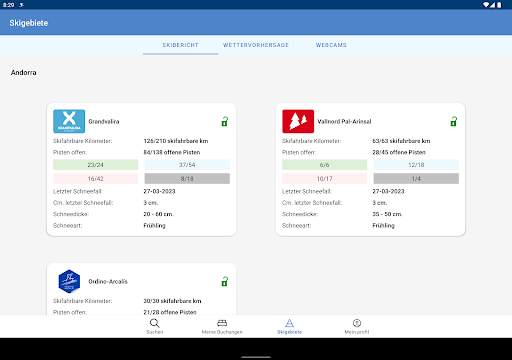
Task: Click the Ordino-Arcalís hexagon logo
Action: point(69,281)
